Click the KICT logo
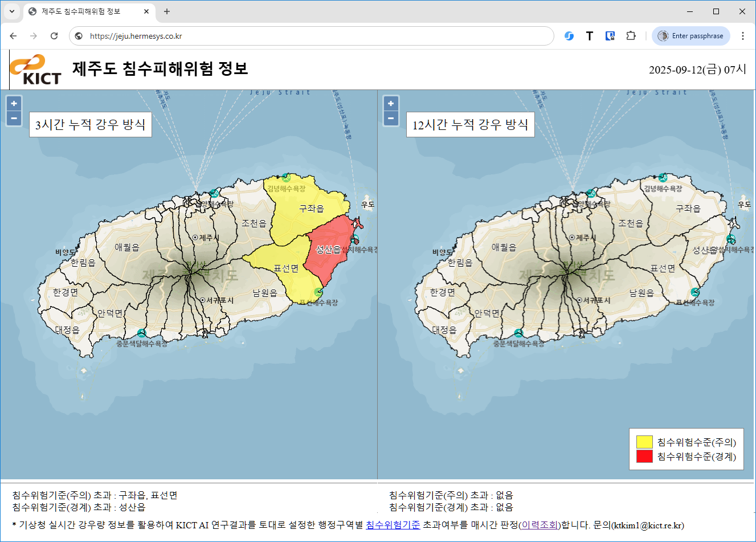756x542 pixels. 35,70
